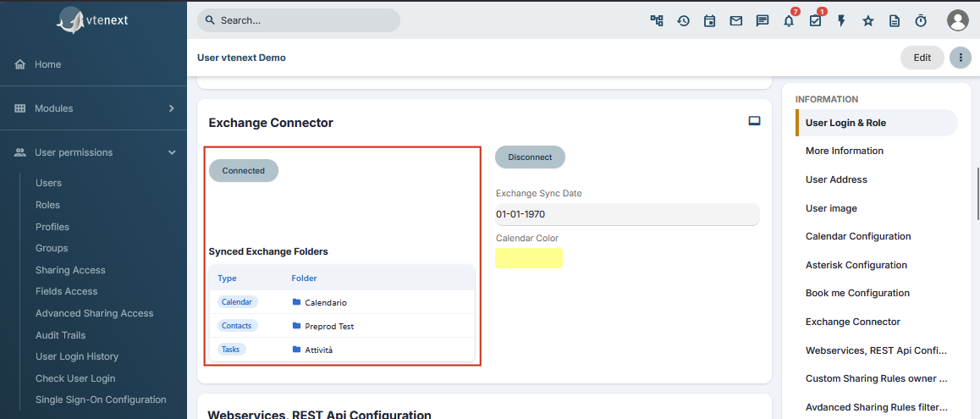Jump to Custom Sharing Rules owner section
980x419 pixels.
tap(877, 378)
